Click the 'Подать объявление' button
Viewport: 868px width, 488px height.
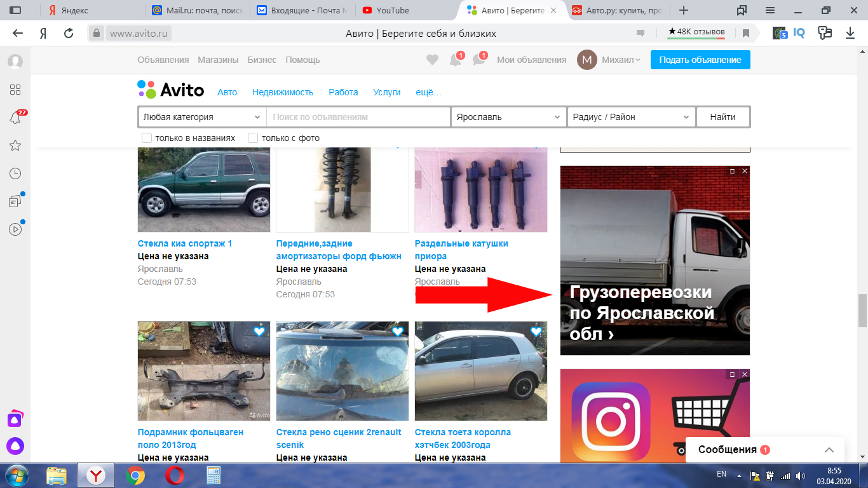pos(700,60)
